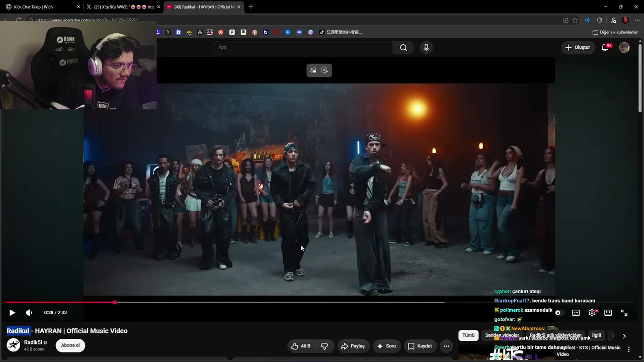The height and width of the screenshot is (362, 644).
Task: Select the İlgili filter chip
Action: point(596,335)
